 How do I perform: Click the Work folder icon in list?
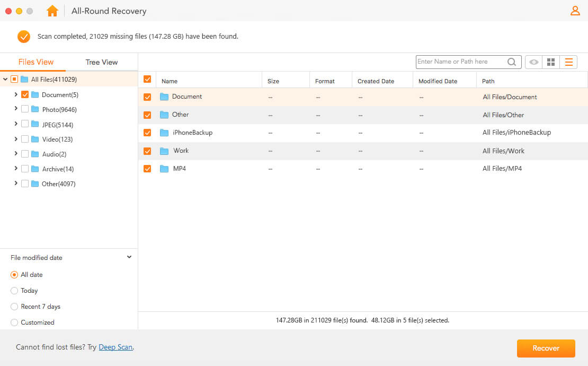pos(164,151)
